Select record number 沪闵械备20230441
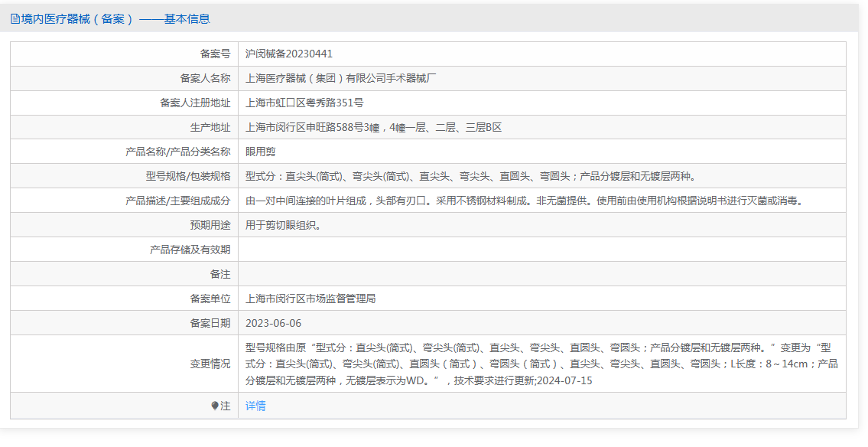Screen dimensions: 868x447 point(289,54)
